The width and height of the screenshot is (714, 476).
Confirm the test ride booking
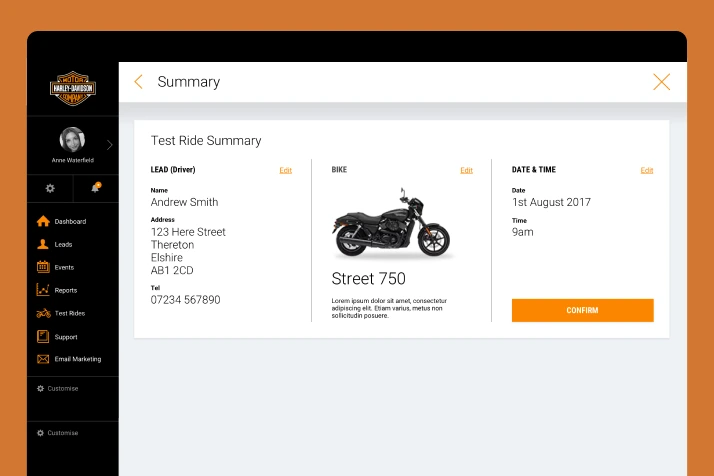click(x=582, y=310)
